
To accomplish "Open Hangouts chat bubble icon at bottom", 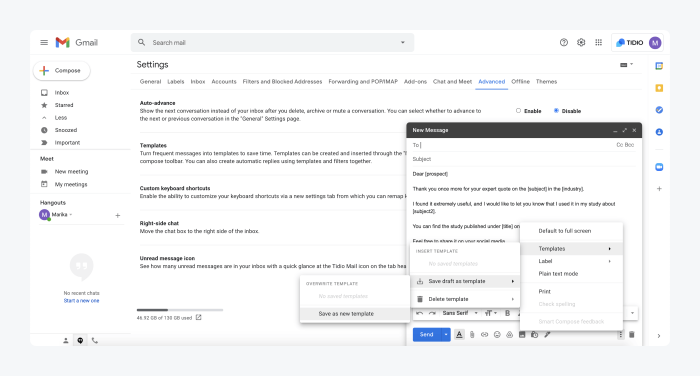I will [80, 340].
